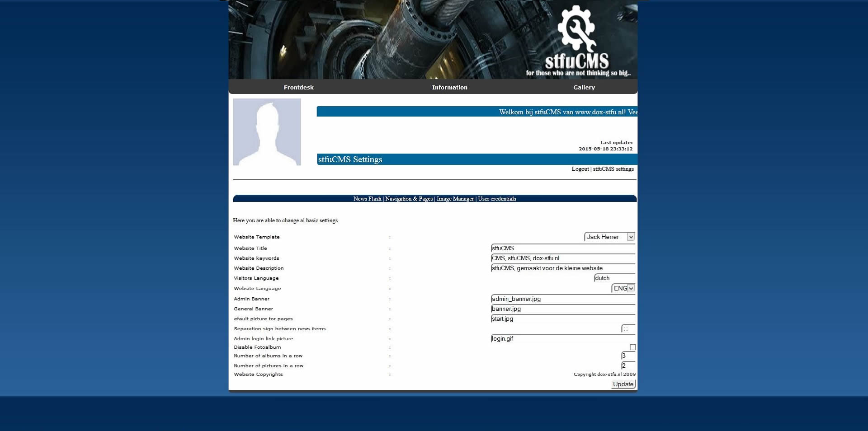868x431 pixels.
Task: Click the Visitors Language field
Action: tap(614, 278)
